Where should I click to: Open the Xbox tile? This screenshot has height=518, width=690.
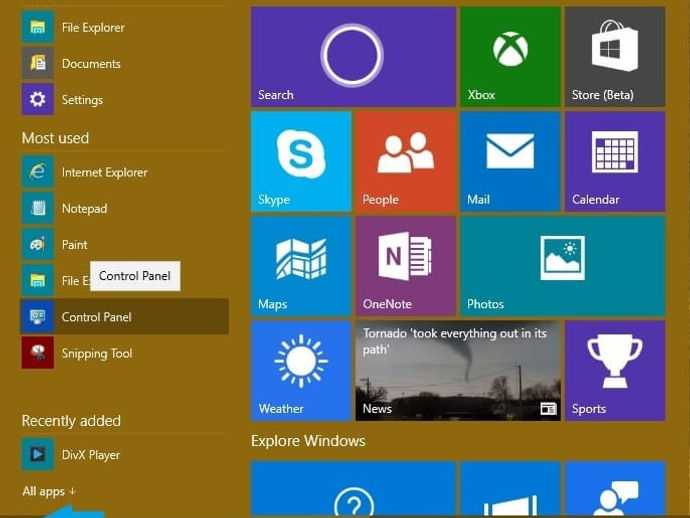coord(510,57)
